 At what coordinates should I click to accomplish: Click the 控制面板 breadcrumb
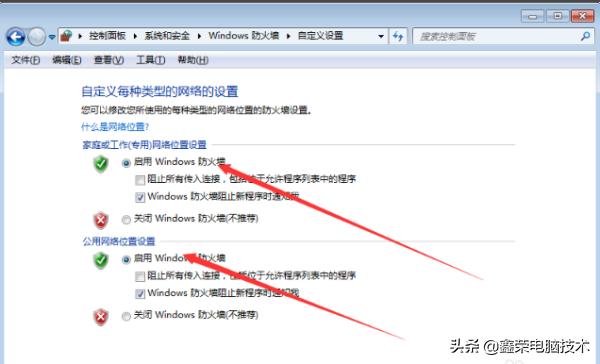point(108,36)
